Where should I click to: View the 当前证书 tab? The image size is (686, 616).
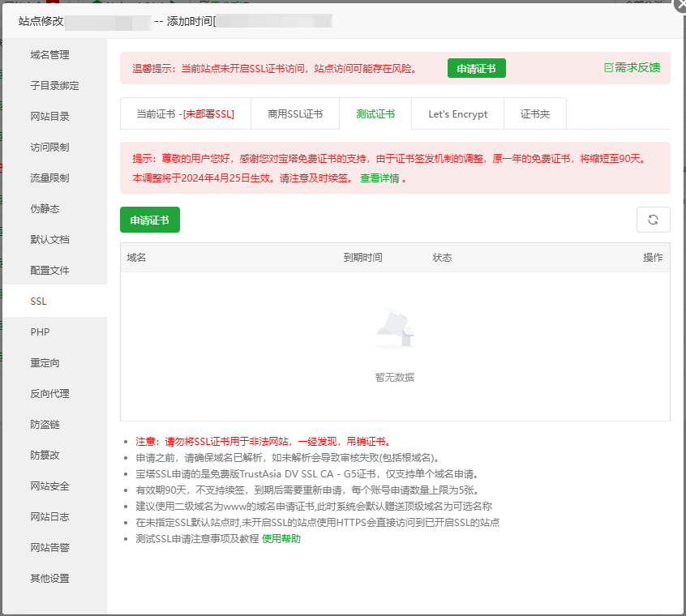[x=185, y=114]
